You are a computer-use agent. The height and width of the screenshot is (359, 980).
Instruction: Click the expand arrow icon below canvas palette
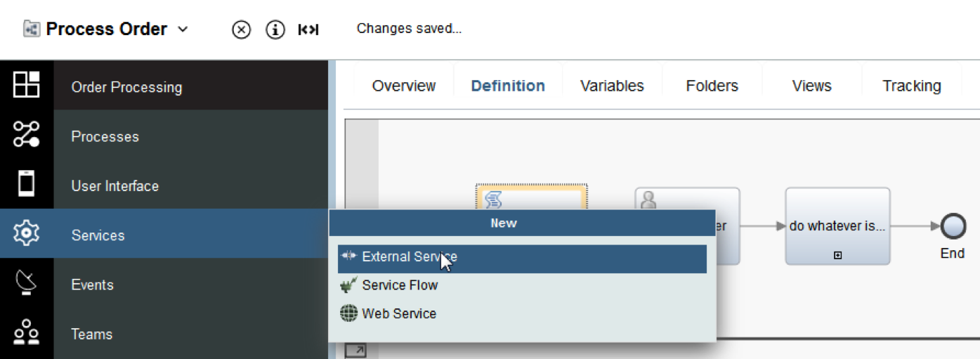(355, 350)
